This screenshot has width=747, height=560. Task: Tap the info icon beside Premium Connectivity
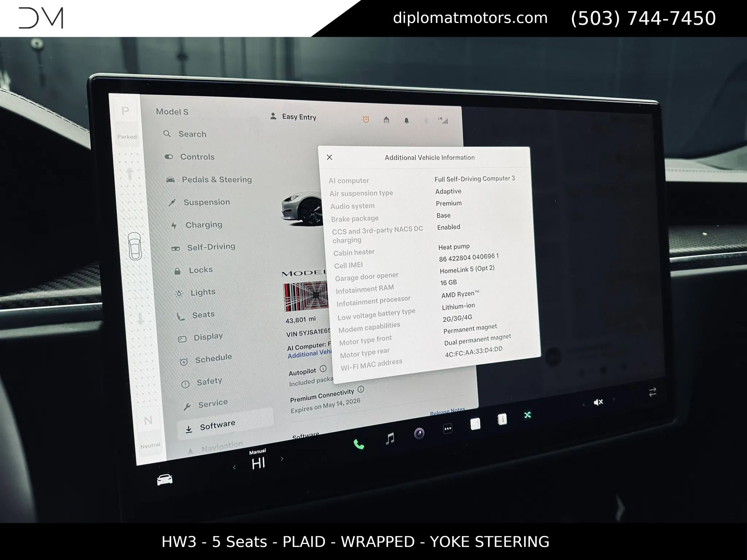pyautogui.click(x=361, y=389)
